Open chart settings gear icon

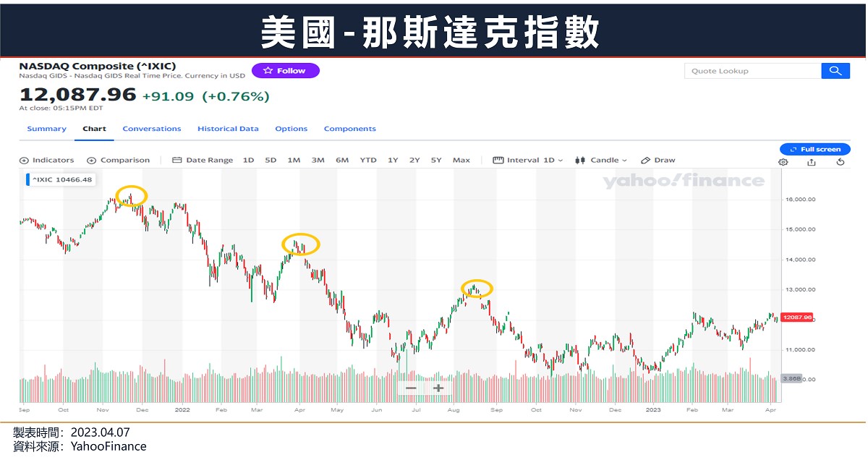click(783, 162)
